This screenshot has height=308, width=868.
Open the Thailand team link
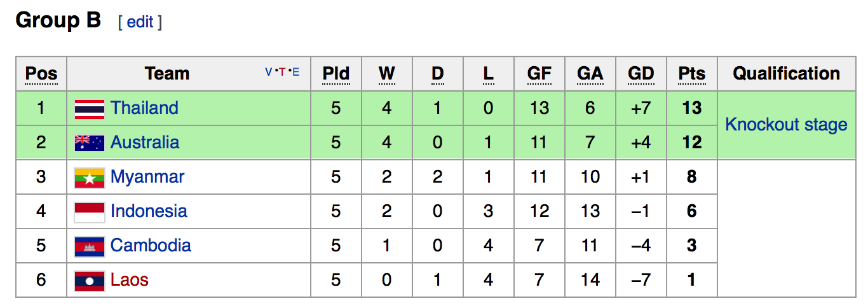pos(144,108)
